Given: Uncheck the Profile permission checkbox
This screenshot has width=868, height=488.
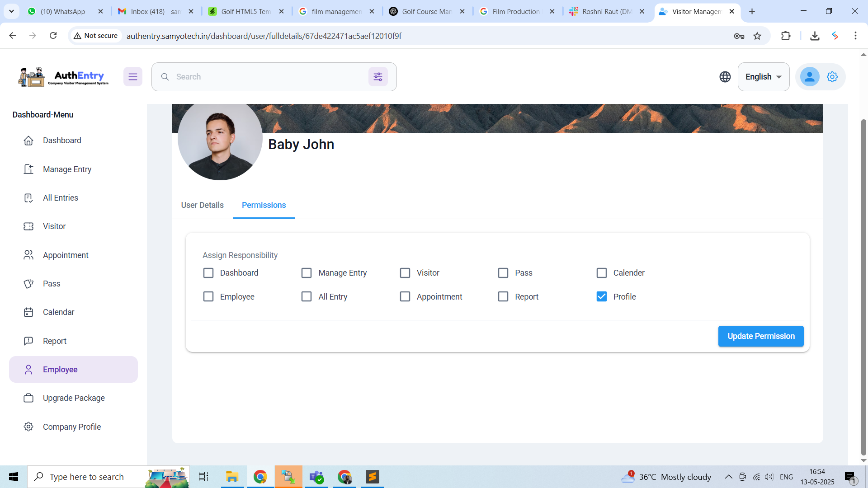Looking at the screenshot, I should pos(601,297).
